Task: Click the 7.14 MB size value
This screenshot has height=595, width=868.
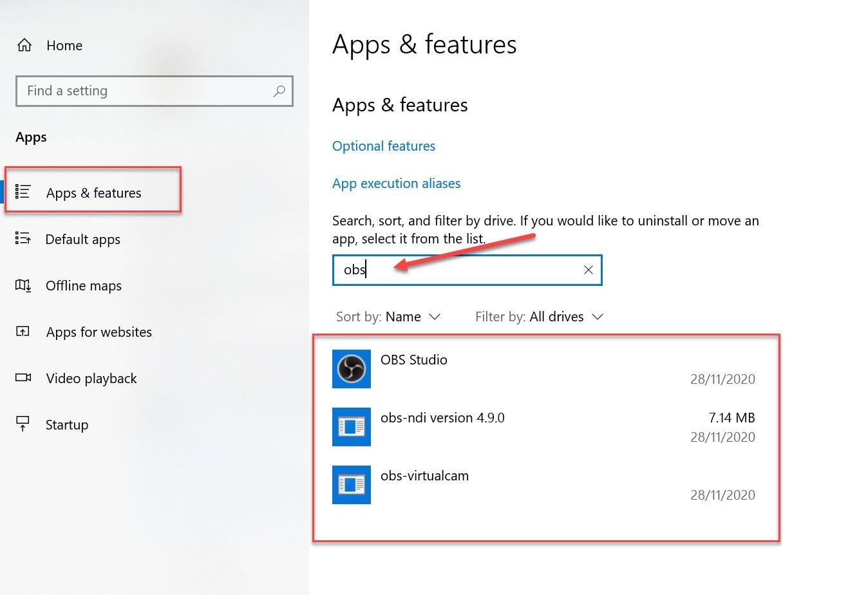Action: coord(731,418)
